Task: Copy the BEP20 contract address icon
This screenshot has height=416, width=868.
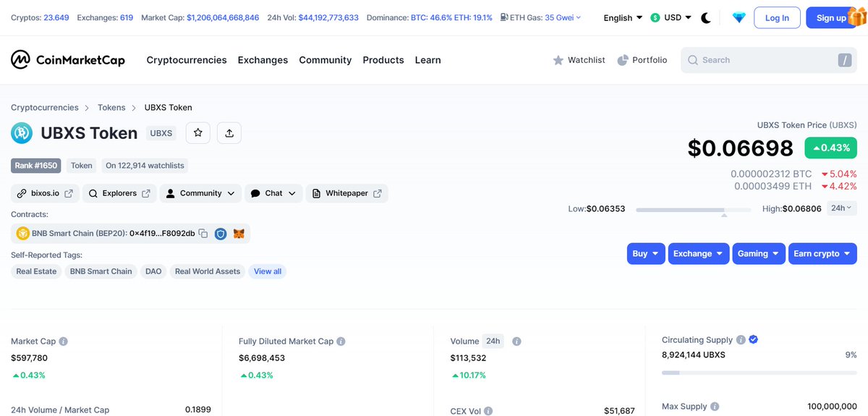Action: coord(203,234)
